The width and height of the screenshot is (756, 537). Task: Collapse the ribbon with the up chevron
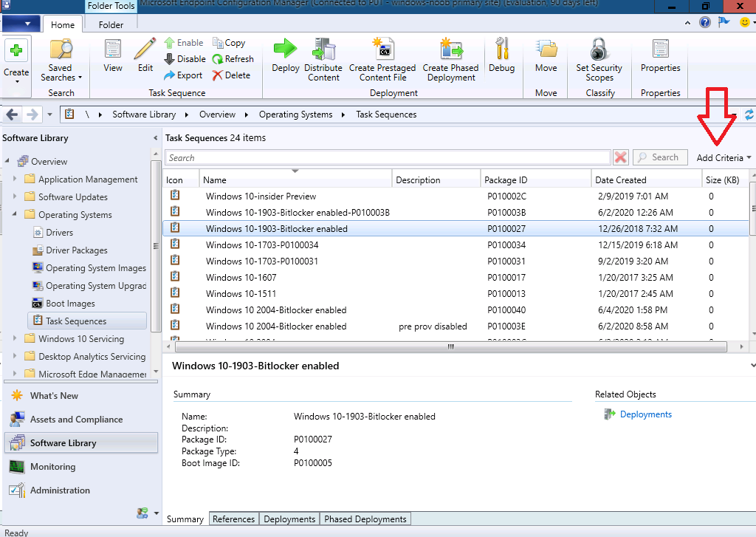(687, 23)
